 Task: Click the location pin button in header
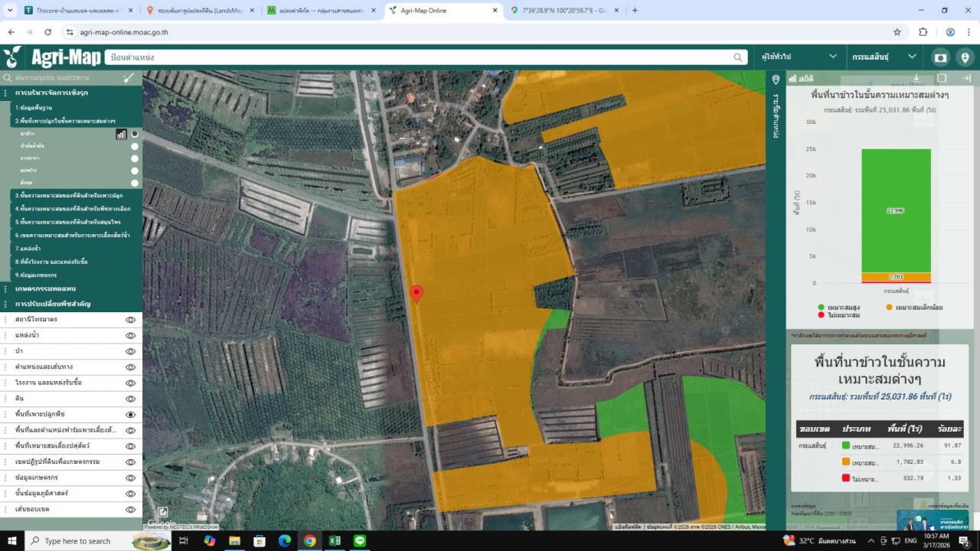click(965, 57)
